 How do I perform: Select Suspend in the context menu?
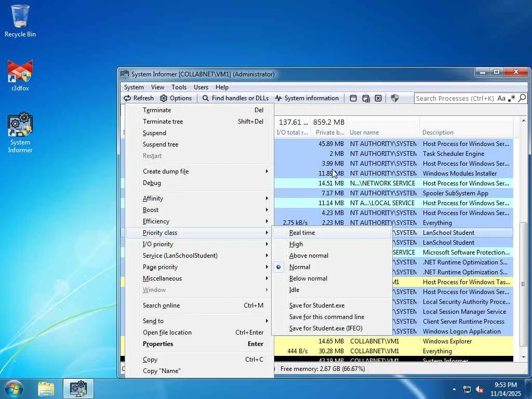[199, 133]
